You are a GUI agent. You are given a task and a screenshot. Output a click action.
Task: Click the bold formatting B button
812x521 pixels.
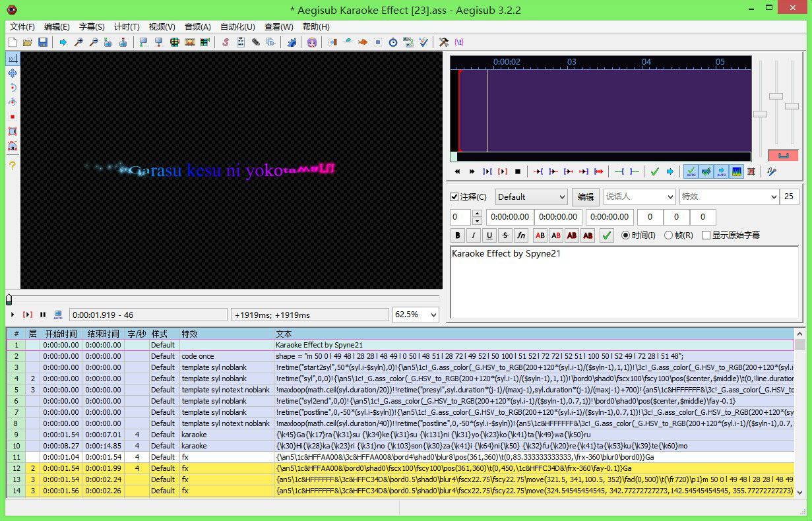pyautogui.click(x=458, y=235)
